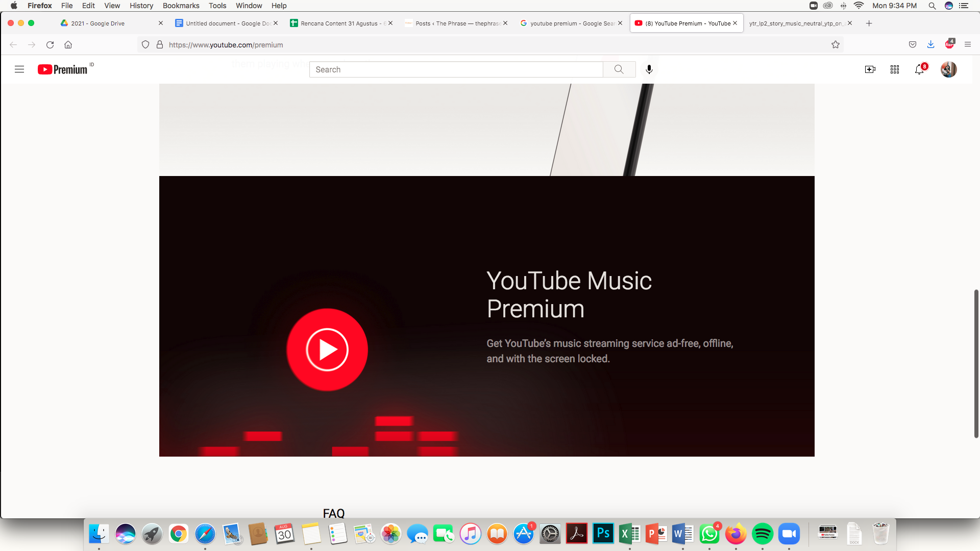Viewport: 980px width, 551px height.
Task: Launch Google Chrome from the Dock
Action: (x=178, y=534)
